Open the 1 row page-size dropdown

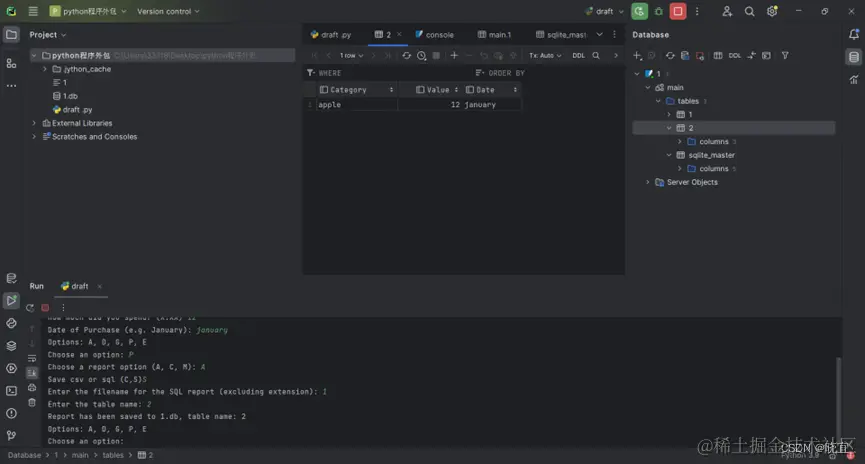351,55
